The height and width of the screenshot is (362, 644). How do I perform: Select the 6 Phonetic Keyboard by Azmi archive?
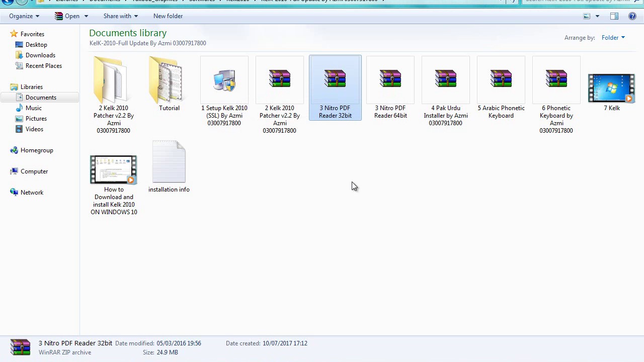pos(556,96)
